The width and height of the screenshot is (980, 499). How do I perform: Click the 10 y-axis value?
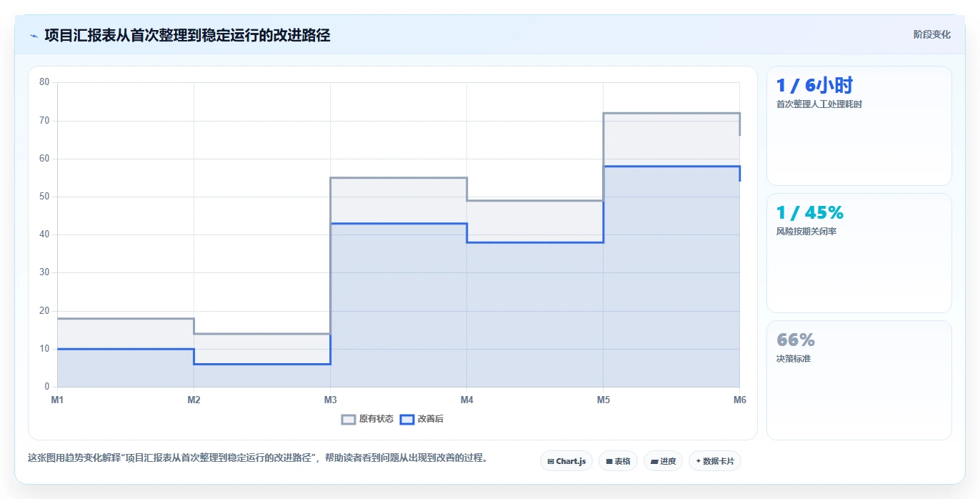point(44,349)
